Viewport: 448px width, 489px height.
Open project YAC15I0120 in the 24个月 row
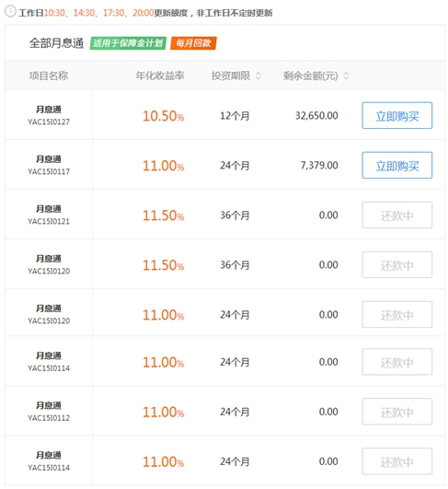[49, 320]
